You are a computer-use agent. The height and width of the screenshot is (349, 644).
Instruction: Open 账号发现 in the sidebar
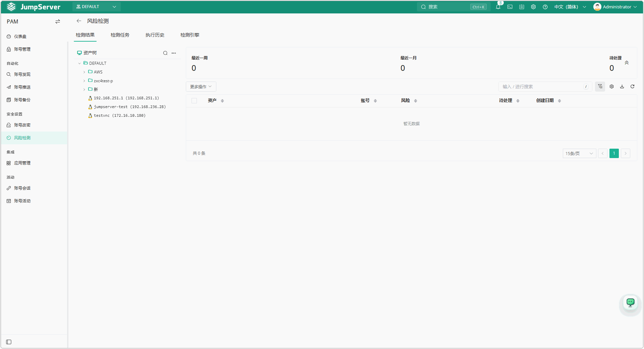[x=34, y=74]
